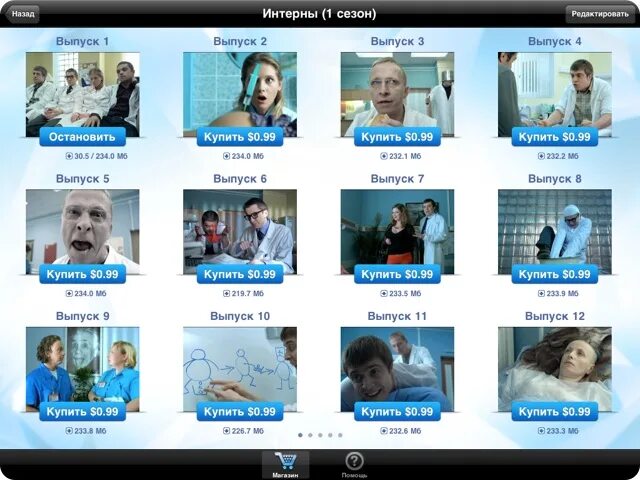Click download icon beside 232.1 Мб
The height and width of the screenshot is (480, 640).
pos(384,156)
